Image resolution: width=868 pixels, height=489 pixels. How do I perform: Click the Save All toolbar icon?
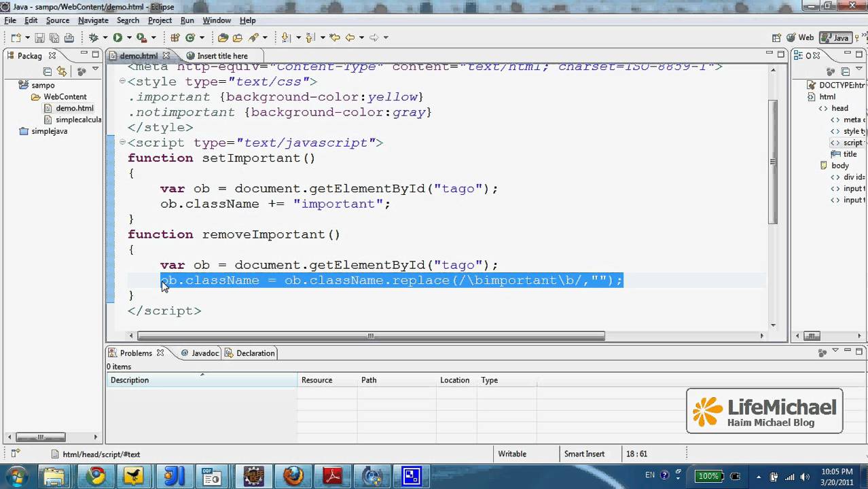point(54,38)
